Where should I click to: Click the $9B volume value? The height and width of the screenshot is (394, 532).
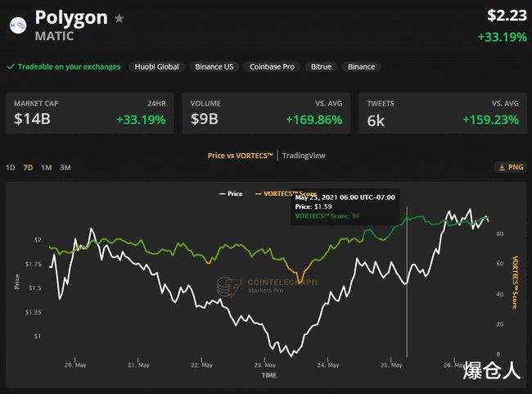coord(205,119)
